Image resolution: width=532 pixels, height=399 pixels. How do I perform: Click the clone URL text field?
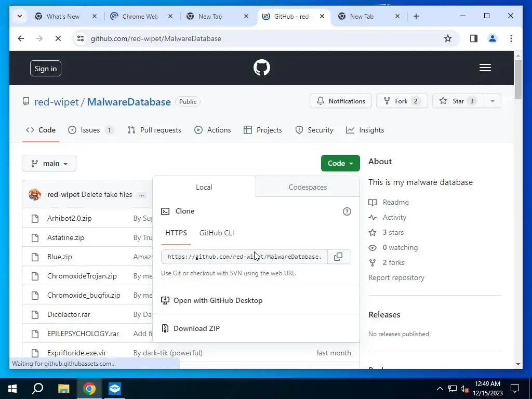(245, 257)
